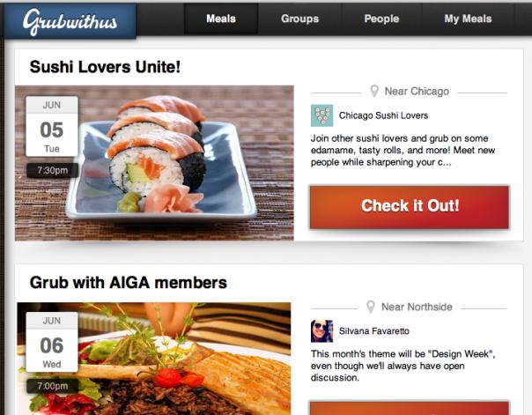532x415 pixels.
Task: Click the JUN 06 Wed date badge
Action: tap(52, 342)
